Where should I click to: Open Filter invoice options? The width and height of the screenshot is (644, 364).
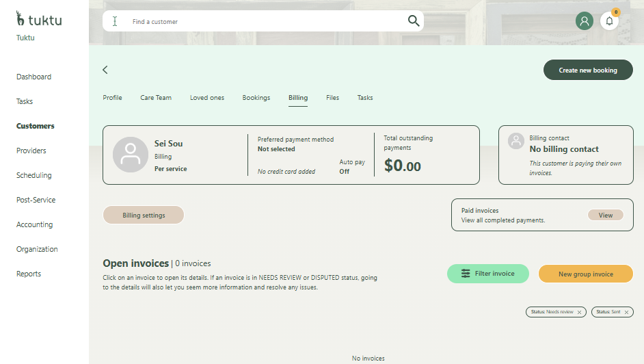[x=487, y=274]
